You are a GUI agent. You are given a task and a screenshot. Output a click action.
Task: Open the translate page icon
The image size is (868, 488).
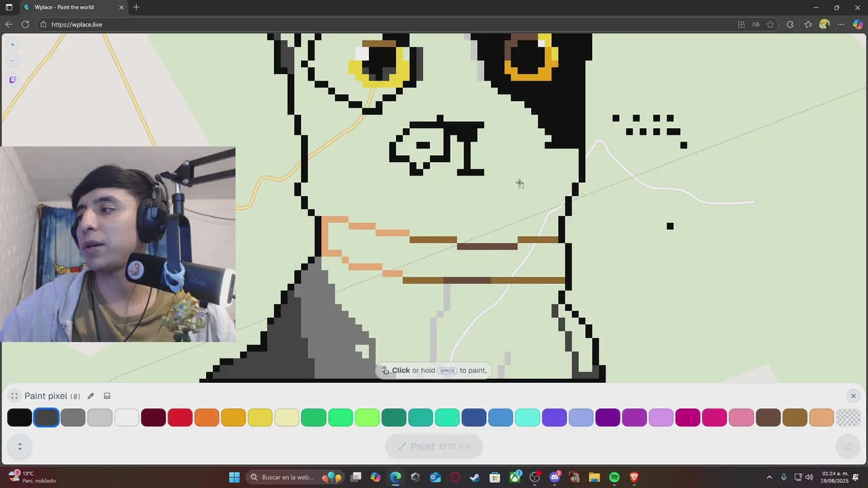(755, 24)
